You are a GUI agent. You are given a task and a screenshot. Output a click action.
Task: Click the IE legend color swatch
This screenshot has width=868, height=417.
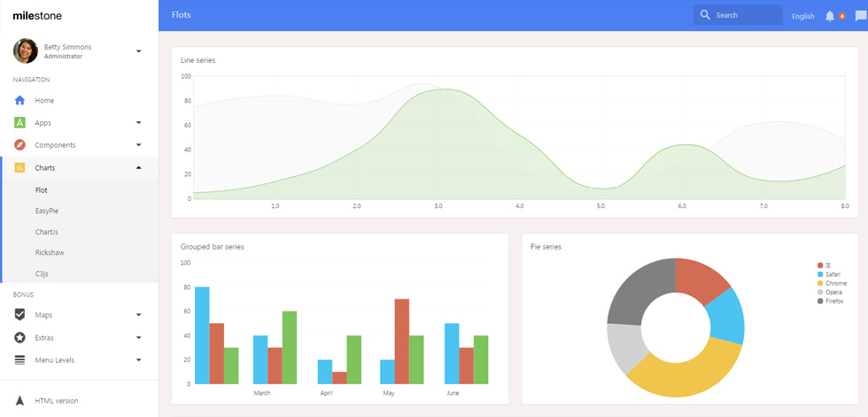[x=820, y=266]
